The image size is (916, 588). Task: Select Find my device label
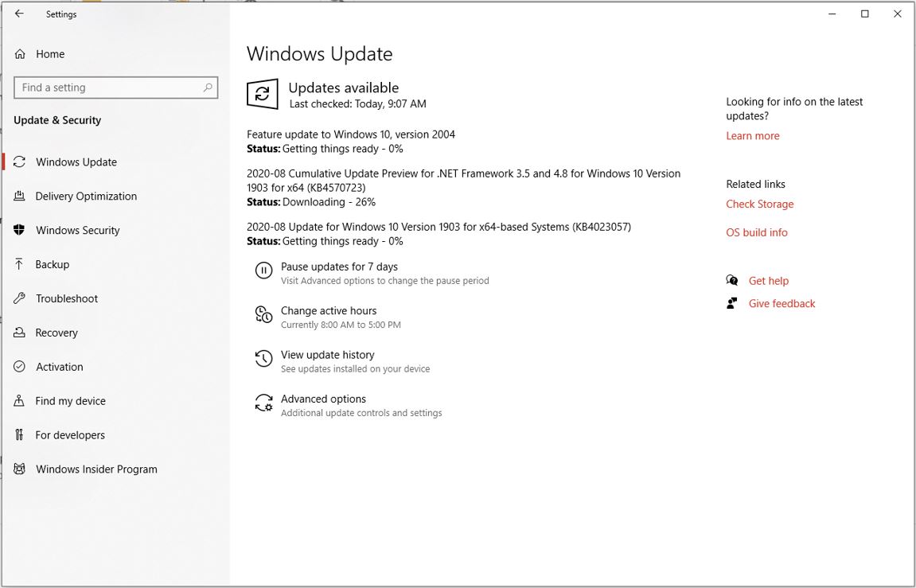(70, 401)
